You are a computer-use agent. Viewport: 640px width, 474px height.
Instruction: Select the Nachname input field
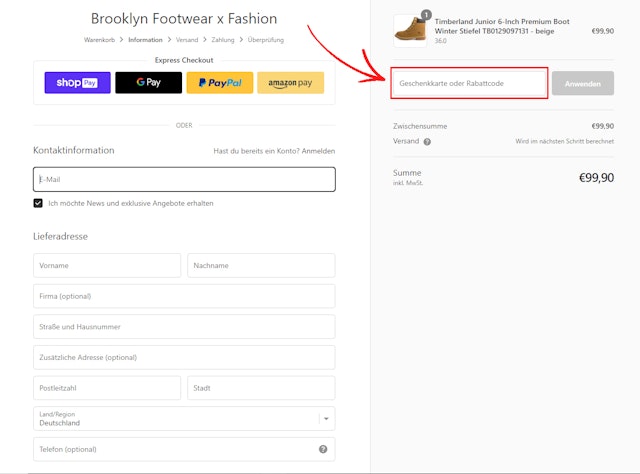tap(261, 266)
